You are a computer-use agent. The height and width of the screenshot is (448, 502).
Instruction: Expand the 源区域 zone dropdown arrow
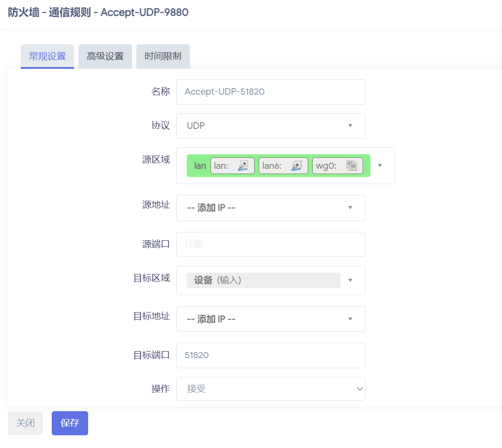[380, 166]
